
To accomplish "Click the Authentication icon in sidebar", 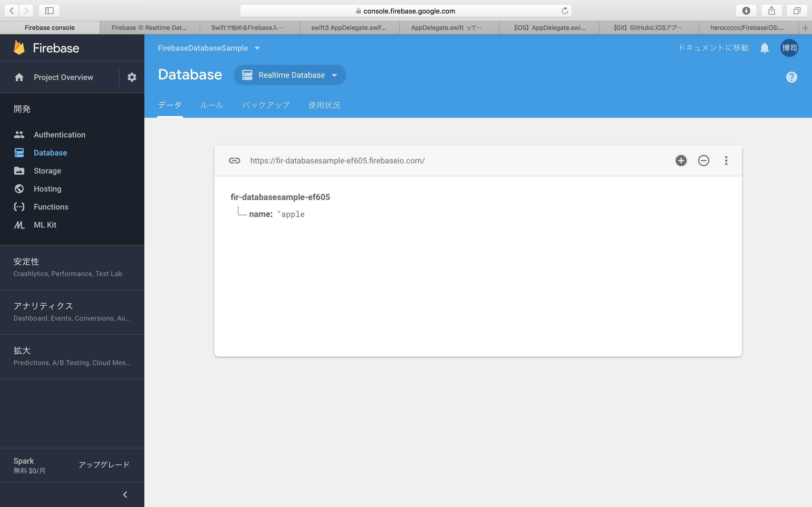I will [18, 135].
